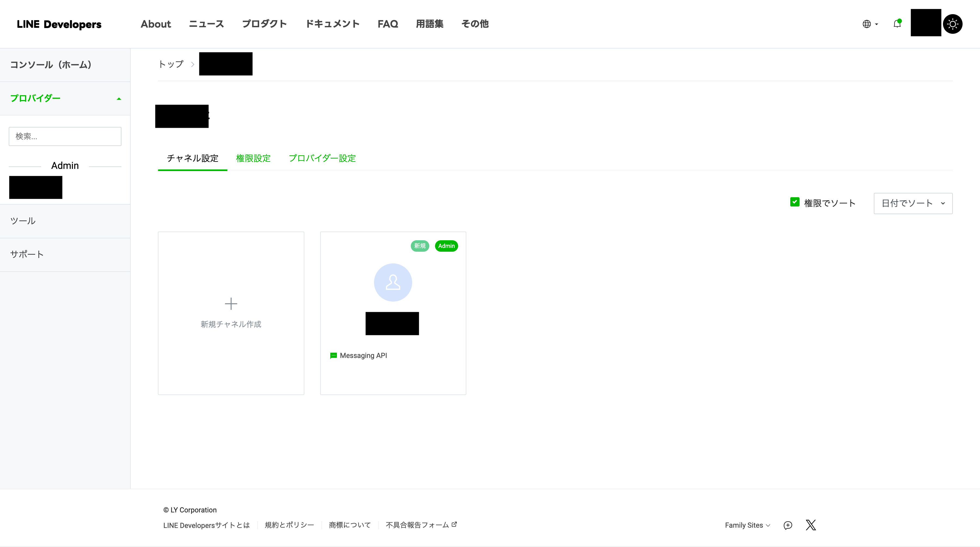Open the 日付でソート dropdown
This screenshot has width=980, height=547.
click(913, 203)
